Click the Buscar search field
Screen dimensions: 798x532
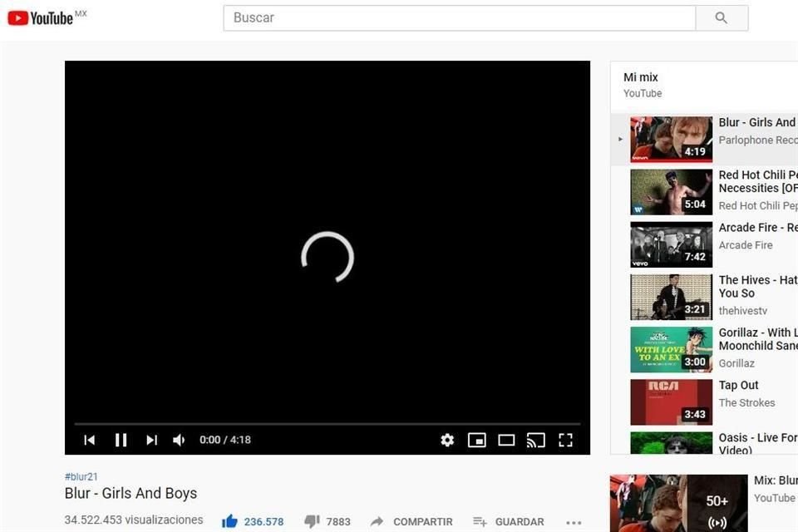460,17
